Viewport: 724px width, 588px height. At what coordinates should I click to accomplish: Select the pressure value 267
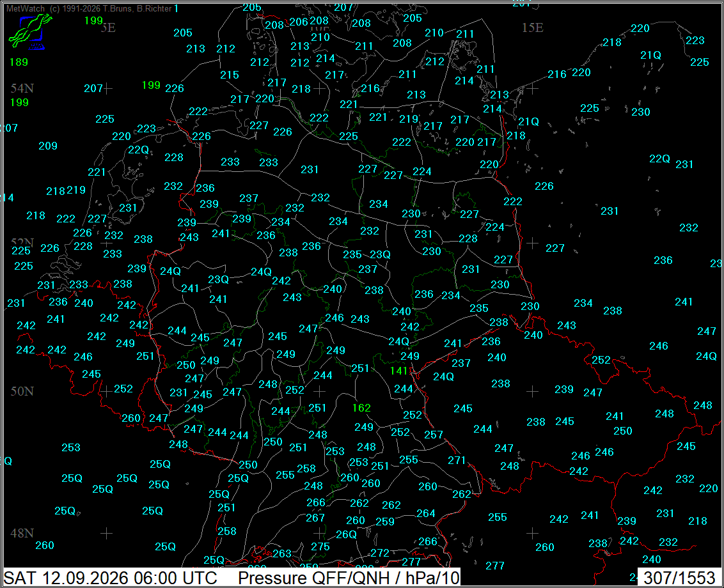[315, 518]
